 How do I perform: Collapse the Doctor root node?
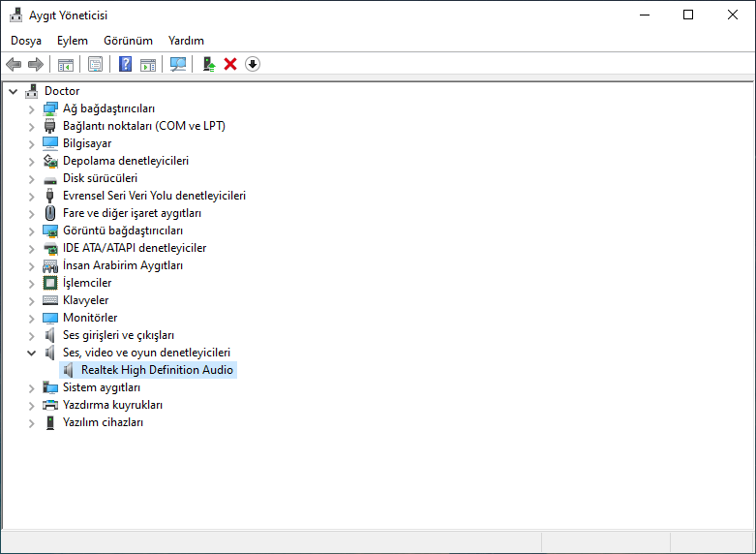(x=14, y=91)
